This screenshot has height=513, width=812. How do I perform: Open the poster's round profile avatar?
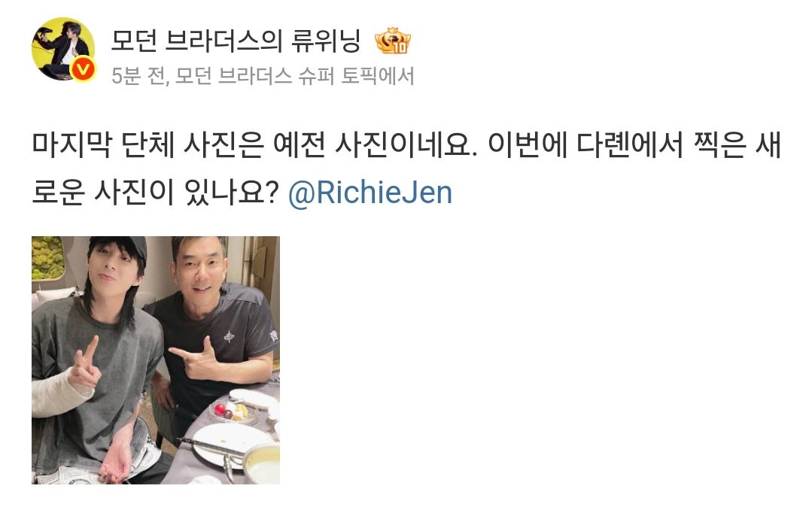pos(63,49)
